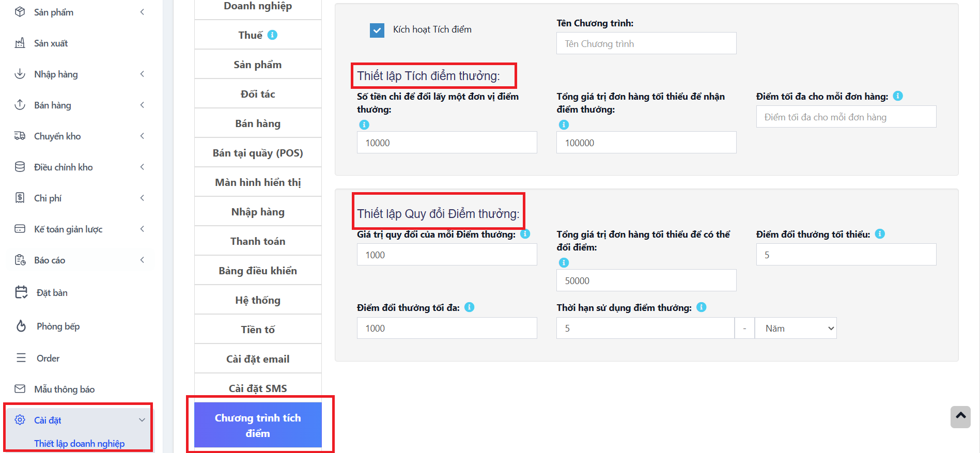Click info icon beside Điểm tối đa cho mỗi đơn hàng
Viewport: 980px width, 453px height.
click(898, 96)
